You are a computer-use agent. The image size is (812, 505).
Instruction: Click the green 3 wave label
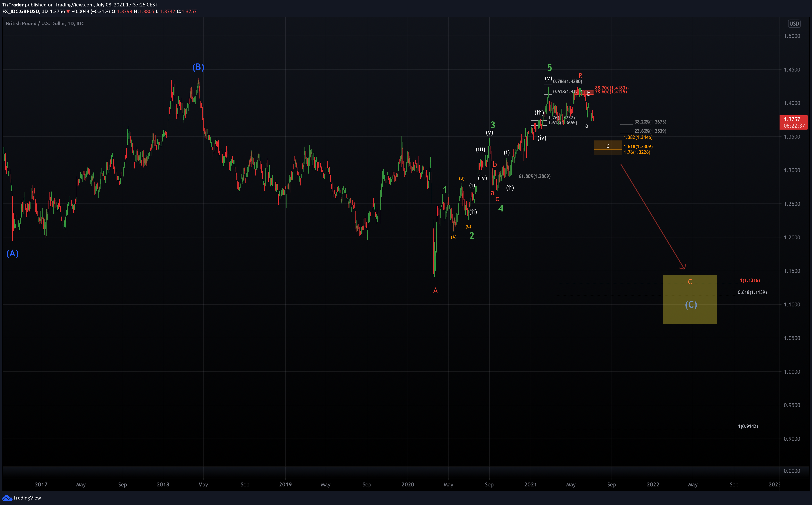pyautogui.click(x=493, y=125)
